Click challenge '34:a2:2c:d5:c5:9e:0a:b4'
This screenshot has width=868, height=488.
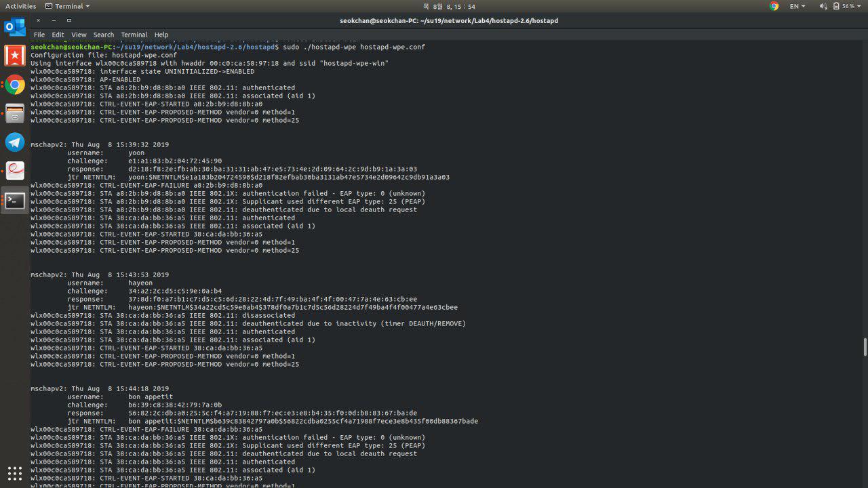tap(175, 291)
